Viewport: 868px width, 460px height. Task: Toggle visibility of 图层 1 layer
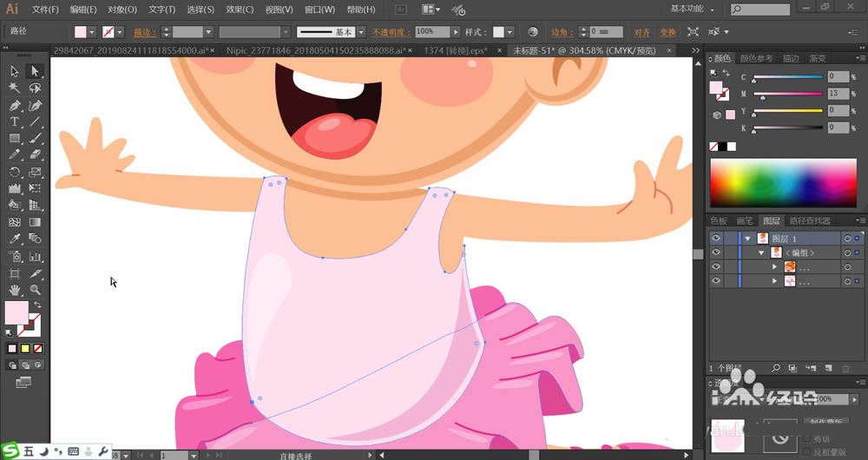pos(716,238)
